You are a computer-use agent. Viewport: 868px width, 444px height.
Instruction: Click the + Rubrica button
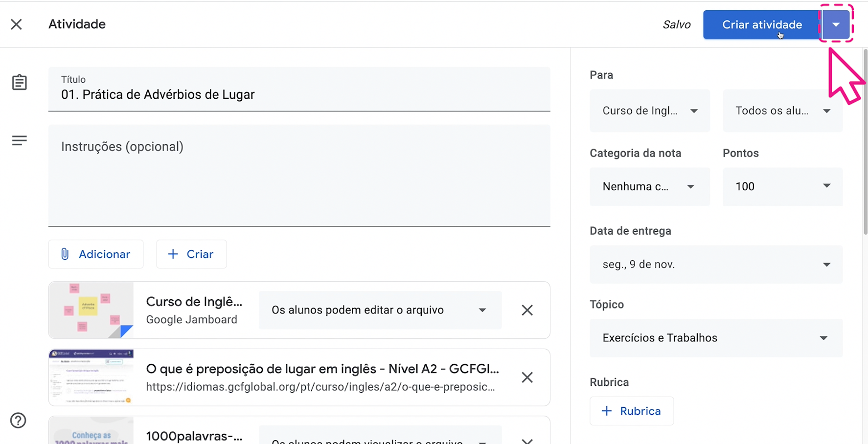(632, 411)
